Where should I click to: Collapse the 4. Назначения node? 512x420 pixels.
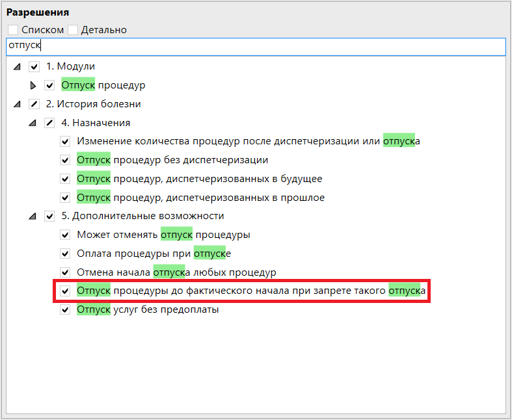(x=33, y=123)
